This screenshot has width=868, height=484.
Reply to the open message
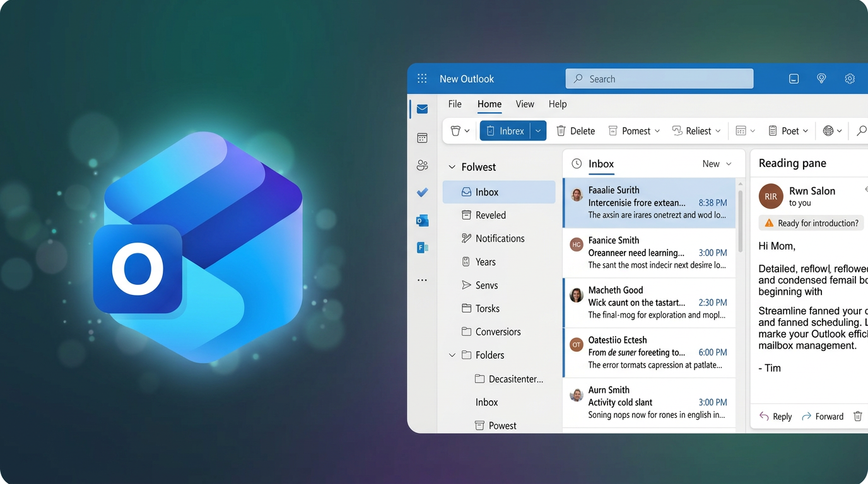click(x=775, y=416)
